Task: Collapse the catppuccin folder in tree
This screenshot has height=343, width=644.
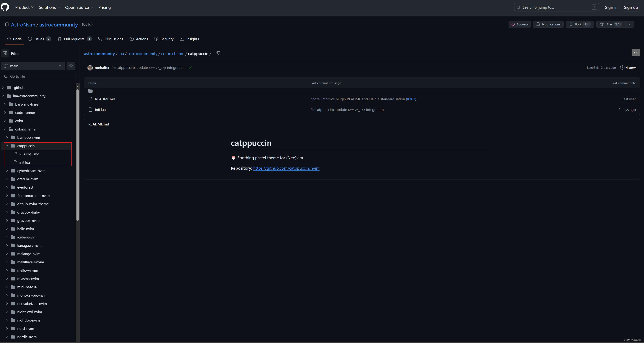Action: point(7,146)
